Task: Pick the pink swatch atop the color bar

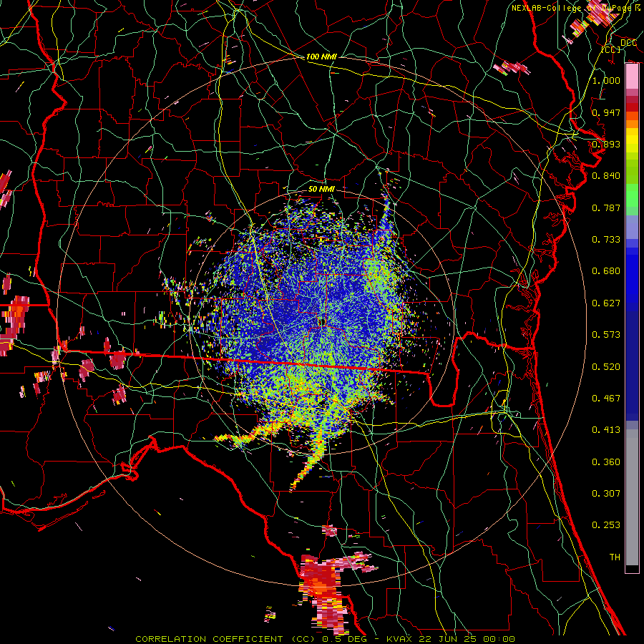Action: 632,77
